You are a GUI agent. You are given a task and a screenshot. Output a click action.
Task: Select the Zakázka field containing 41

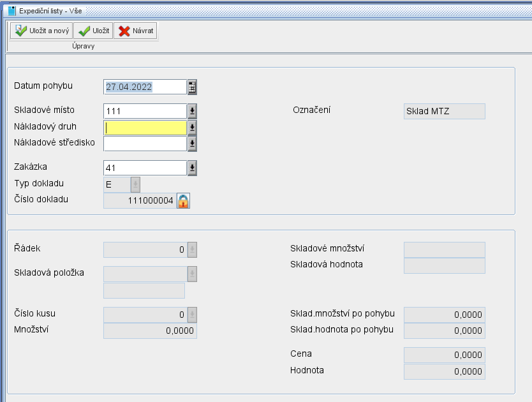[145, 168]
